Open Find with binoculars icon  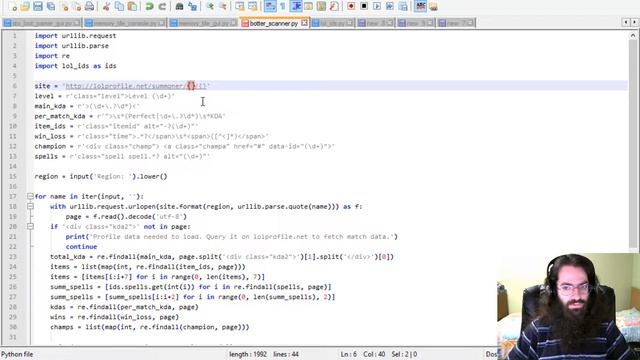tap(179, 6)
